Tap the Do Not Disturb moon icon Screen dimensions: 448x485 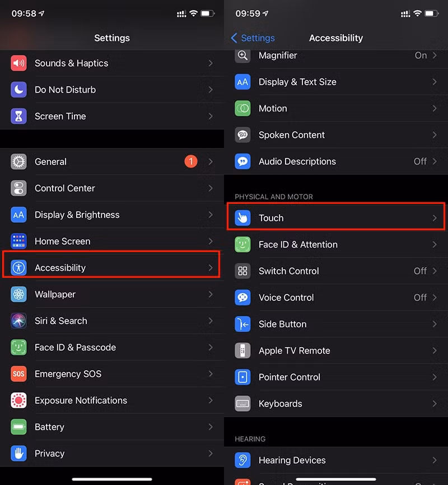coord(18,90)
